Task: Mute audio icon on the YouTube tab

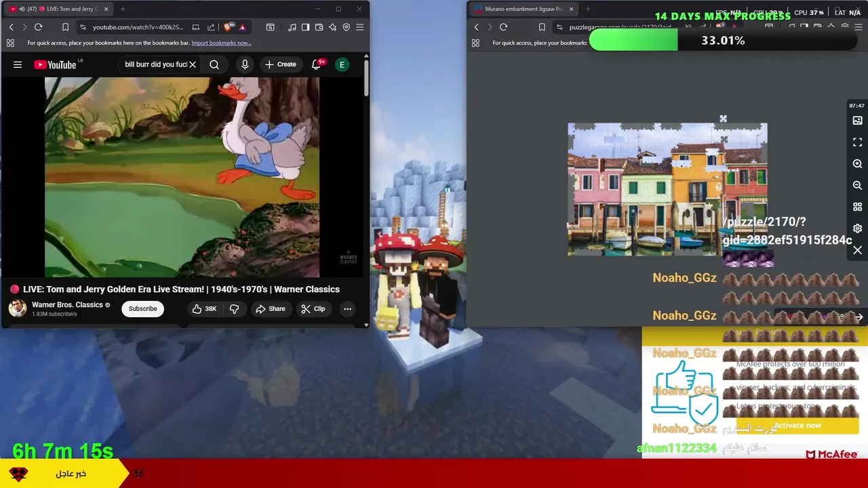Action: 22,9
